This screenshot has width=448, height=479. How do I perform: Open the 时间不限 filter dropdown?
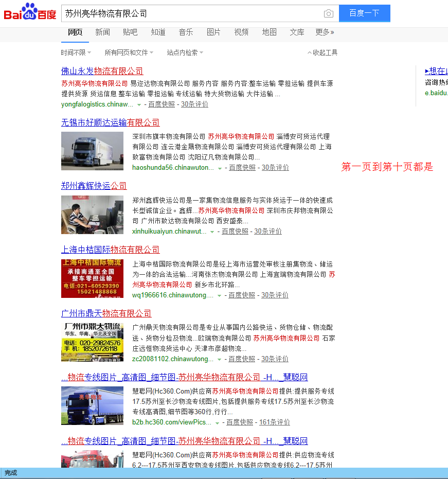coord(76,52)
